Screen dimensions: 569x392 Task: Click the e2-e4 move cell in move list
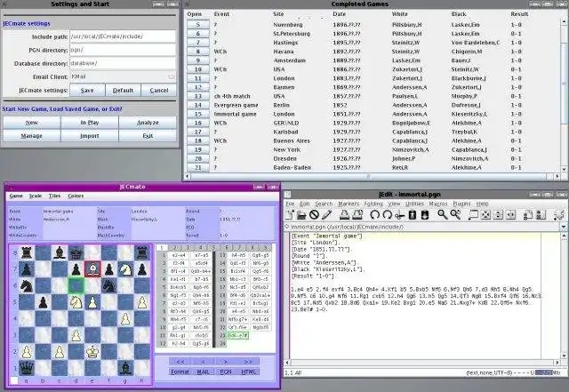pos(179,255)
